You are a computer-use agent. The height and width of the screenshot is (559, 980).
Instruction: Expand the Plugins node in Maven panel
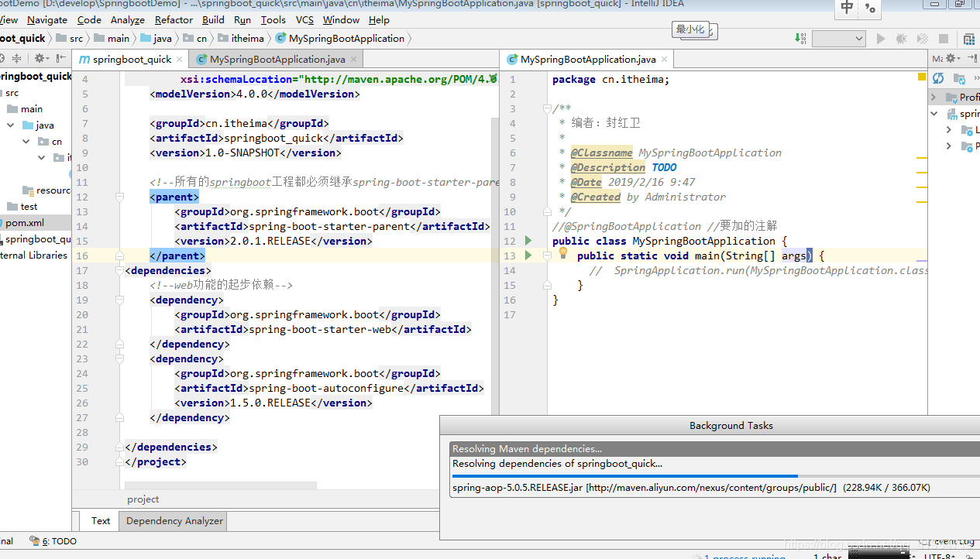(949, 146)
